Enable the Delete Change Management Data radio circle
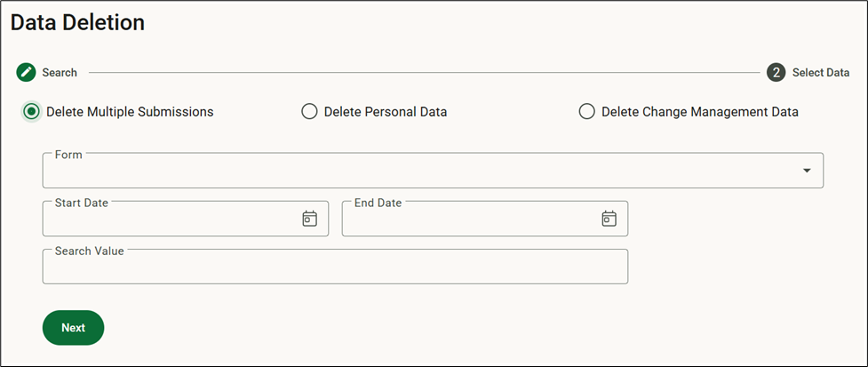The width and height of the screenshot is (868, 367). pos(586,112)
